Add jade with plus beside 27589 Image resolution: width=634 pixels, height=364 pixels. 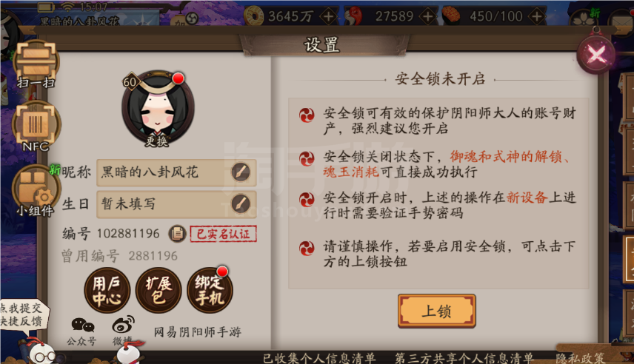click(x=427, y=16)
